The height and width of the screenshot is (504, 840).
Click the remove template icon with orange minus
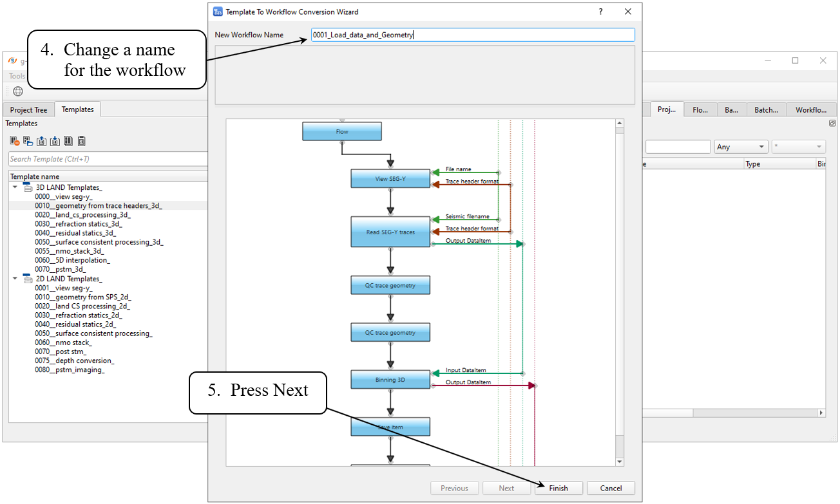(x=14, y=141)
